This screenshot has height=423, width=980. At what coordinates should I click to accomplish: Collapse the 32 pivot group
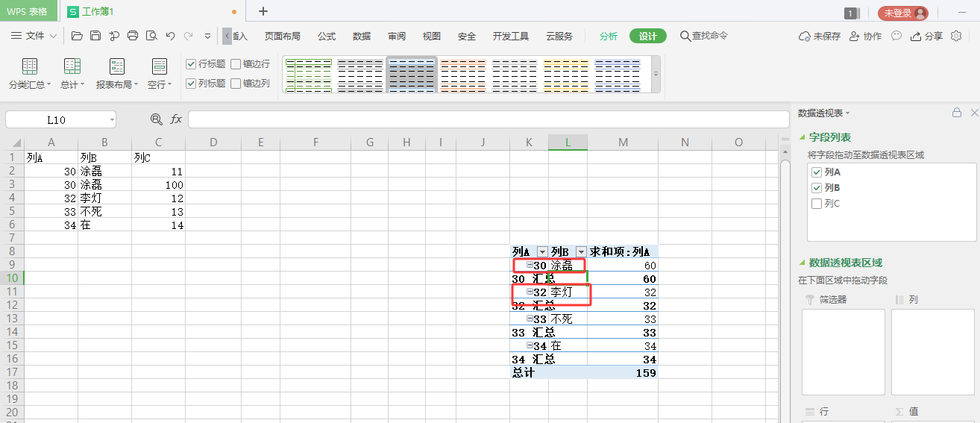[530, 292]
